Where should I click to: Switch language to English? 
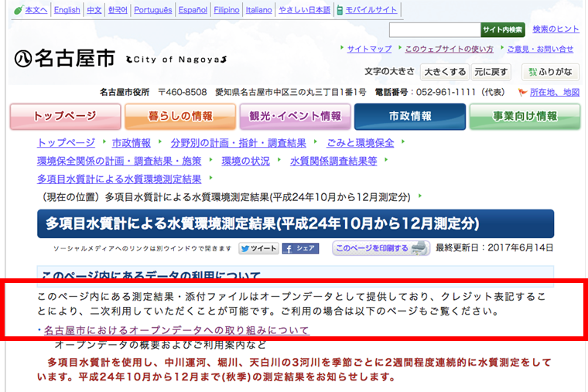tap(67, 10)
